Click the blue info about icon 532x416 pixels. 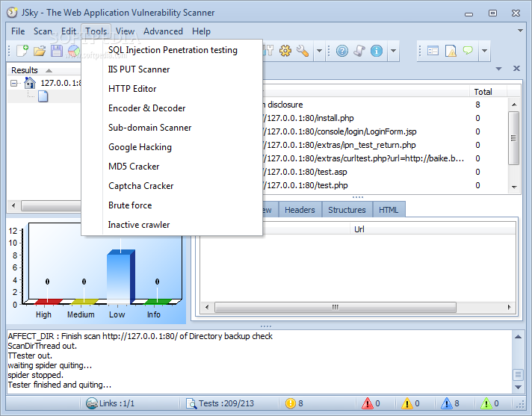(x=377, y=51)
